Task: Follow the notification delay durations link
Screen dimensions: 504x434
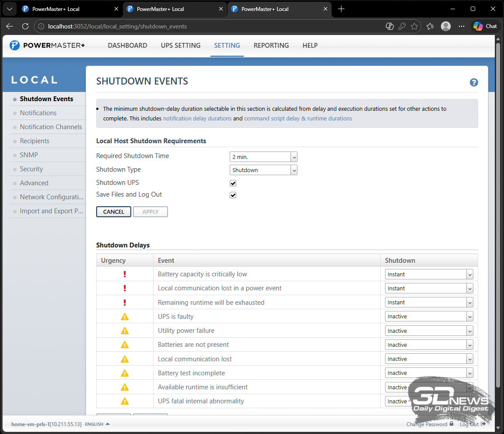Action: (197, 119)
